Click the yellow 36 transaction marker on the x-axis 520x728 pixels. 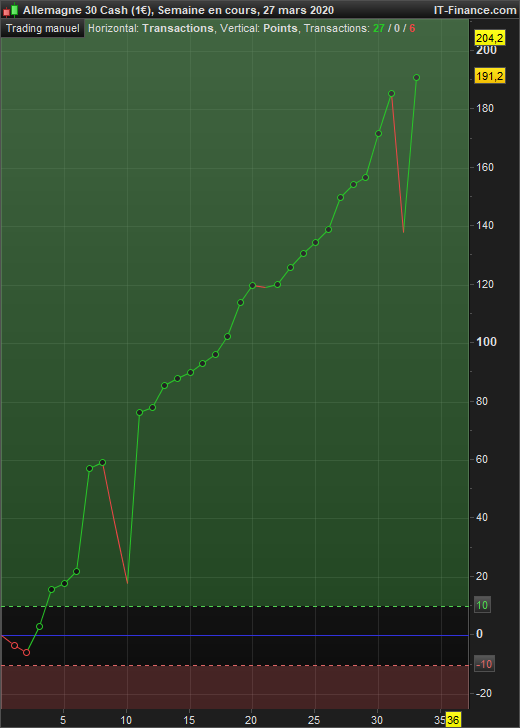[453, 720]
